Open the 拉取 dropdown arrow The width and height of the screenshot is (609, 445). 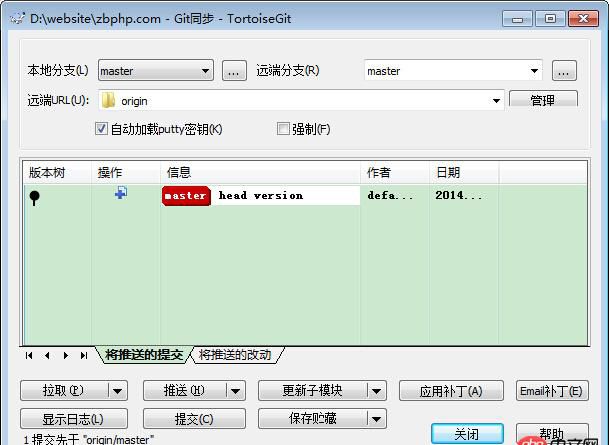coord(118,391)
